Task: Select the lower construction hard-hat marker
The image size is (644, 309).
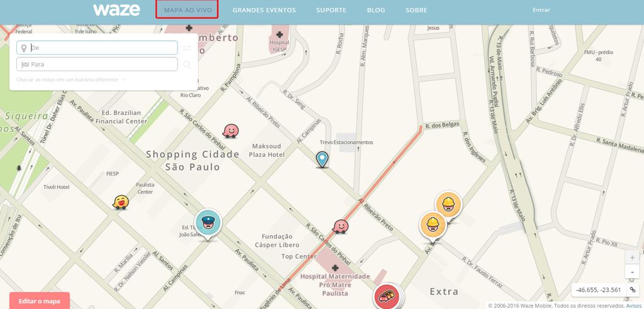Action: tap(433, 224)
